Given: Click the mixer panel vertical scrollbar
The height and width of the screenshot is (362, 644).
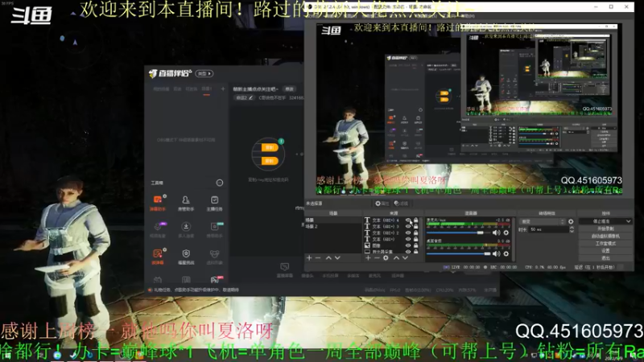Looking at the screenshot, I should click(x=514, y=240).
